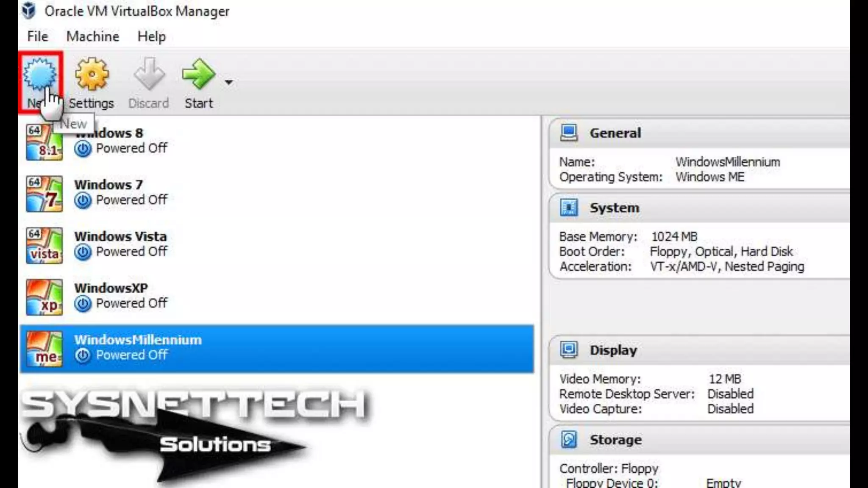Screen dimensions: 868x488
Task: Click the Display section screen icon
Action: coord(568,350)
